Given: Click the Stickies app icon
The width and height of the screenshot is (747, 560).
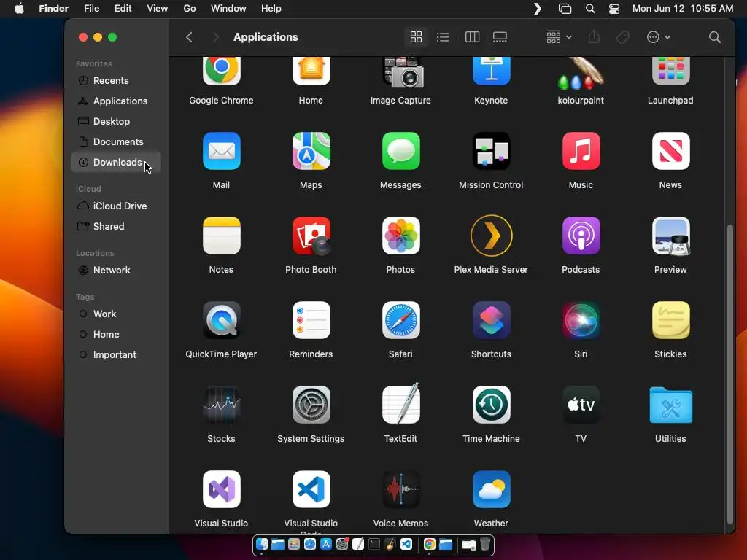Looking at the screenshot, I should (x=671, y=320).
